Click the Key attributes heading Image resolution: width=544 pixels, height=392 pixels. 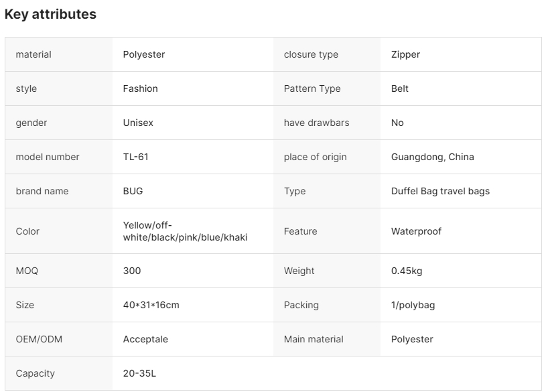click(50, 14)
